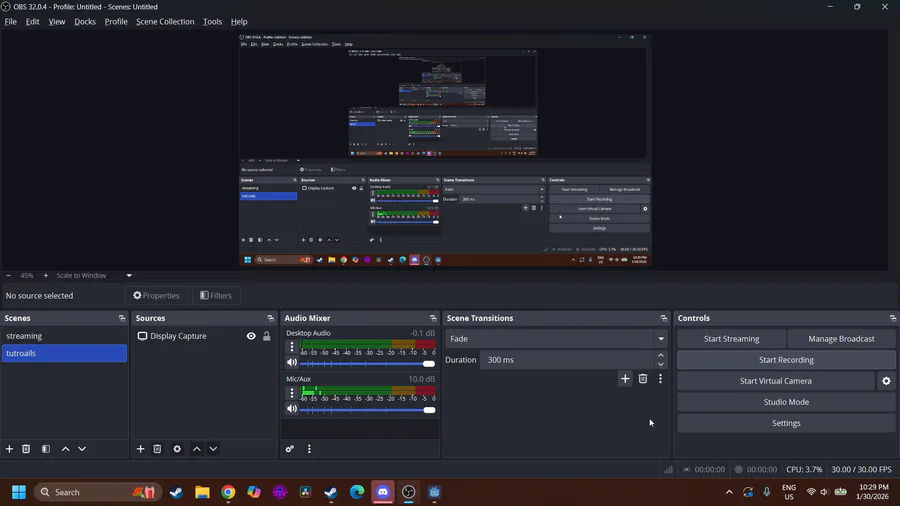Increase transition duration with up arrow

point(661,356)
